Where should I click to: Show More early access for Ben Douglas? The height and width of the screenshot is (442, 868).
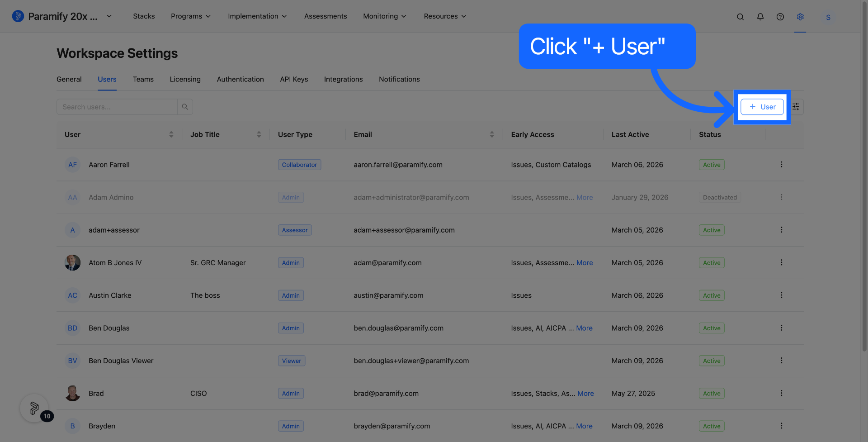coord(584,328)
